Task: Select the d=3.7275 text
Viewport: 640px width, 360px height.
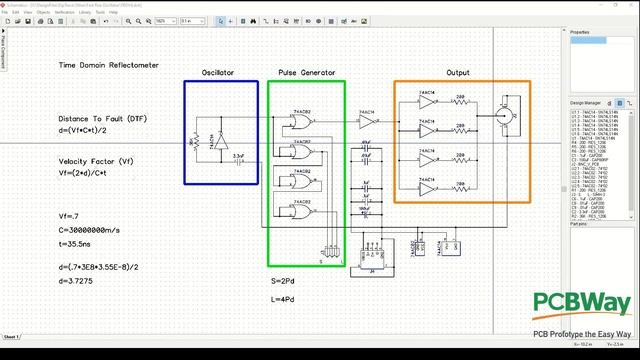Action: click(x=76, y=281)
